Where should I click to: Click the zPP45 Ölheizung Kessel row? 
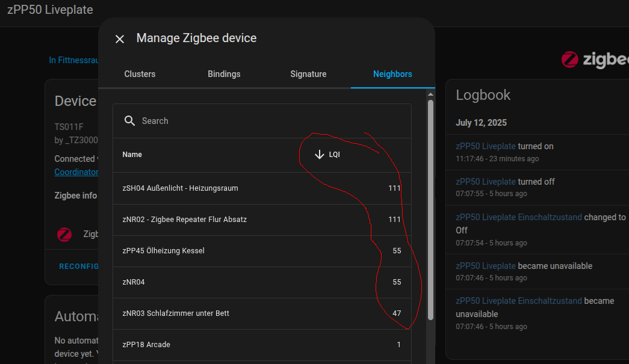point(262,251)
